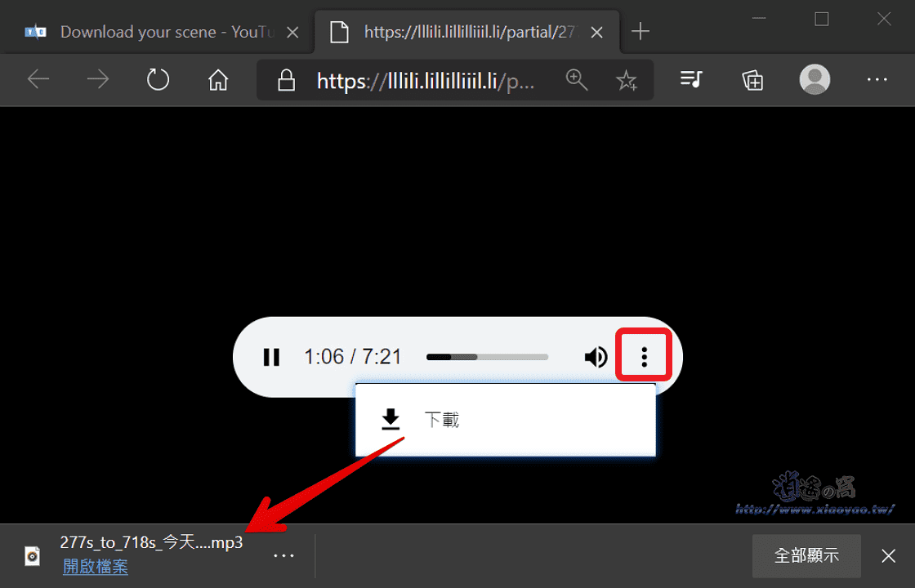Viewport: 915px width, 588px height.
Task: Click the 全部顯示 button
Action: [x=806, y=555]
